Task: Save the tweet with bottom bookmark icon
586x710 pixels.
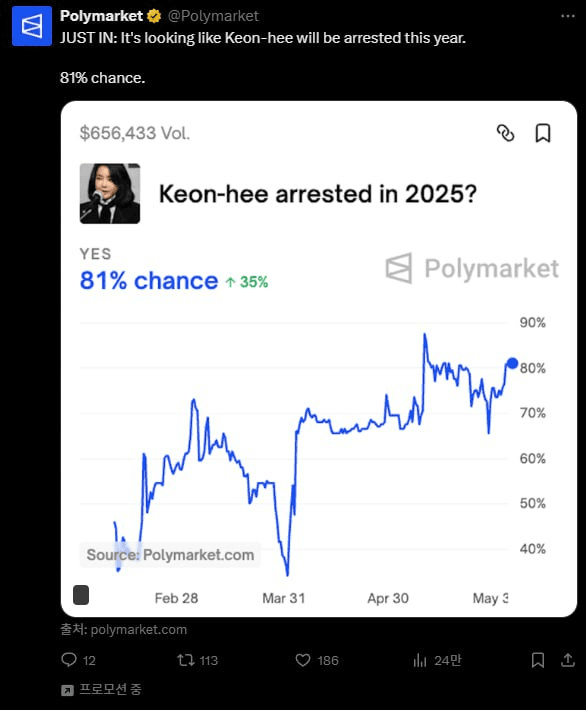Action: pyautogui.click(x=538, y=660)
